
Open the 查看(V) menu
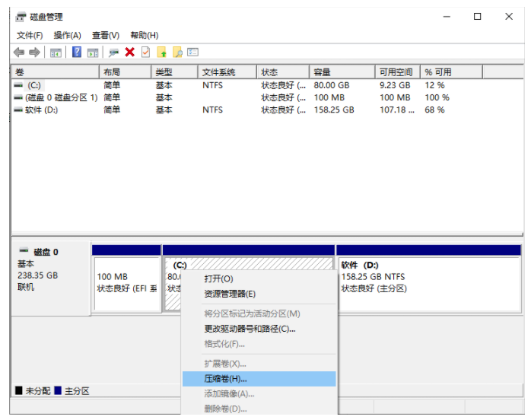(x=106, y=35)
